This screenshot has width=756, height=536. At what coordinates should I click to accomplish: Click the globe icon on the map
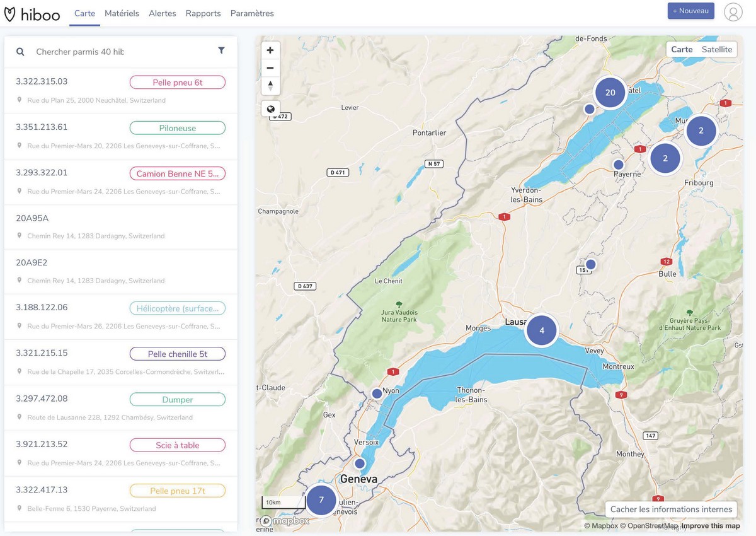(x=270, y=109)
